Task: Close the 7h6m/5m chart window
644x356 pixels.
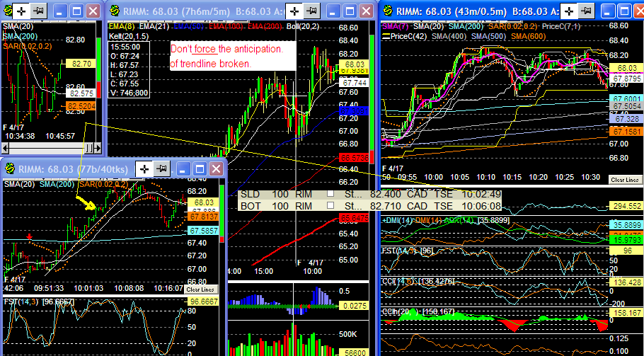Action: point(366,11)
